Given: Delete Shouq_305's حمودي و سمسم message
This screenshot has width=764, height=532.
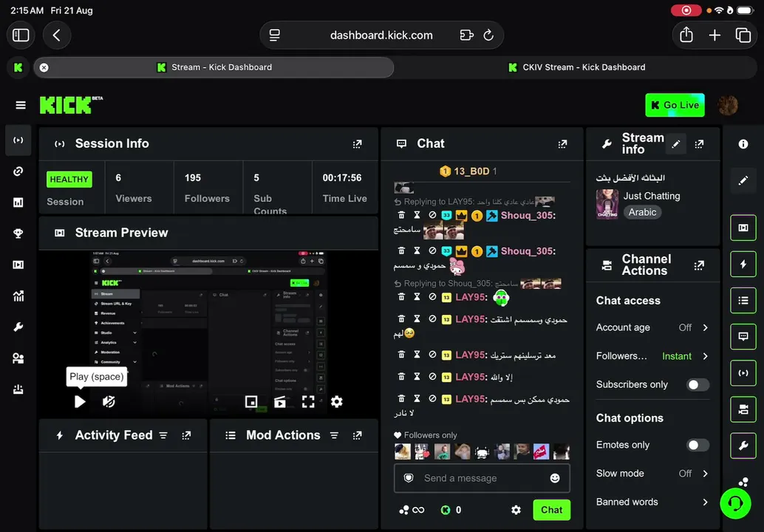Looking at the screenshot, I should 401,251.
